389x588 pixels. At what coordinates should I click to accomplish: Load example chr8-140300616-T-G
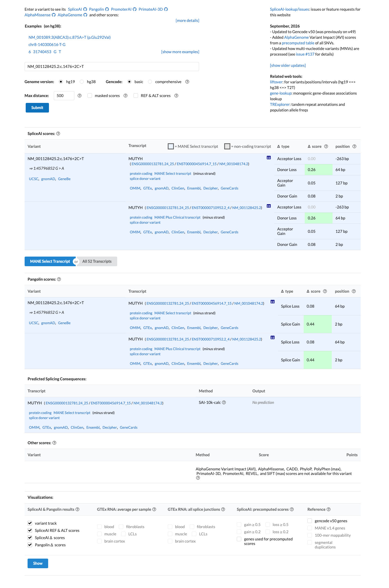[47, 45]
